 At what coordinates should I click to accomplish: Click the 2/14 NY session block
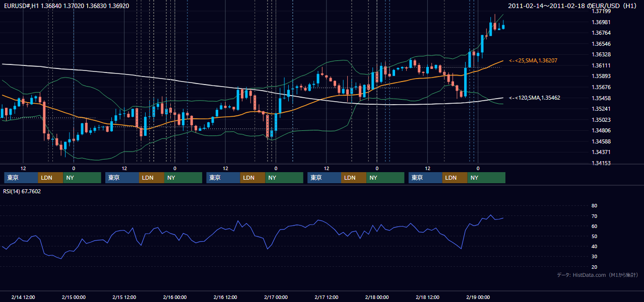82,178
